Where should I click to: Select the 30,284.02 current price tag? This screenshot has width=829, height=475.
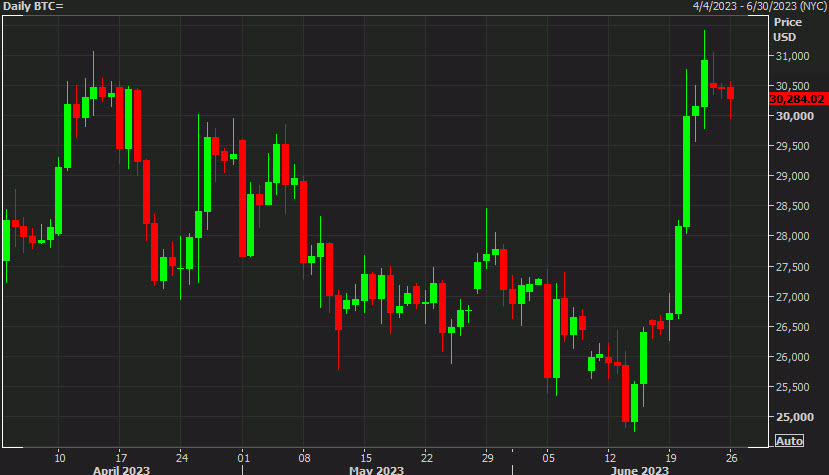797,99
